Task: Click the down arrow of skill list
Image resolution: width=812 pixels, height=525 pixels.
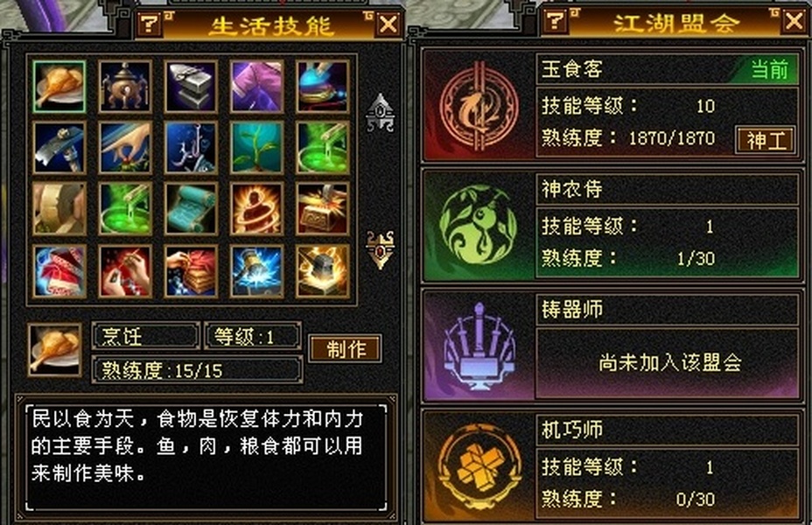Action: (381, 249)
